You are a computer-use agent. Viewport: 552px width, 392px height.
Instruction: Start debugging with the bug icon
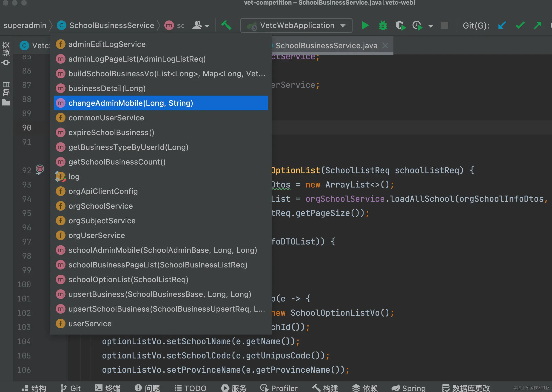coord(383,25)
